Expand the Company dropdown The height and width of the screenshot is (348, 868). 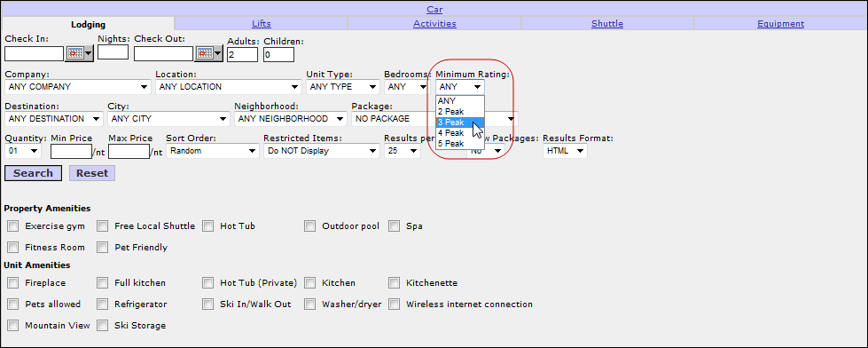click(77, 87)
